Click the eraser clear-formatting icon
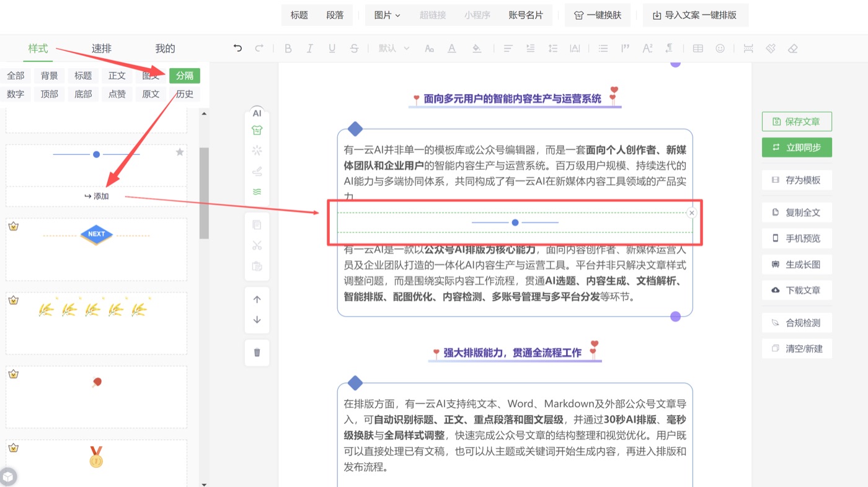This screenshot has width=868, height=487. tap(792, 48)
